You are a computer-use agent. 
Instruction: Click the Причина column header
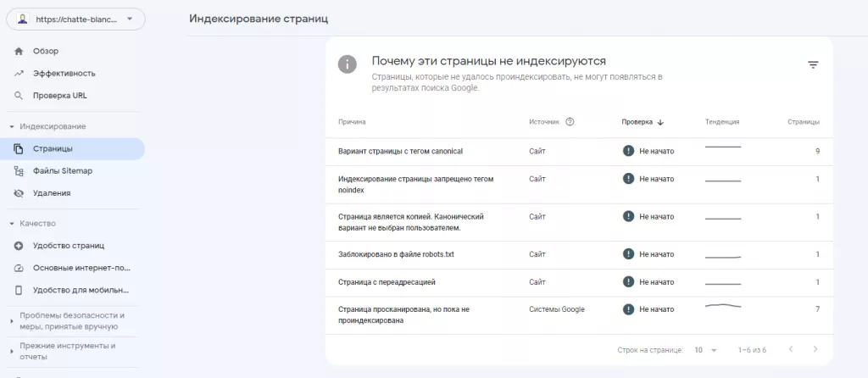pyautogui.click(x=352, y=122)
